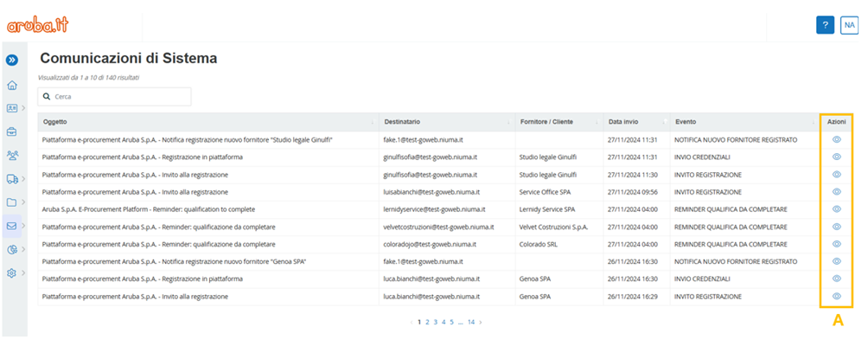Go to the Home icon in sidebar
Viewport: 868px width, 346px height.
click(x=11, y=86)
